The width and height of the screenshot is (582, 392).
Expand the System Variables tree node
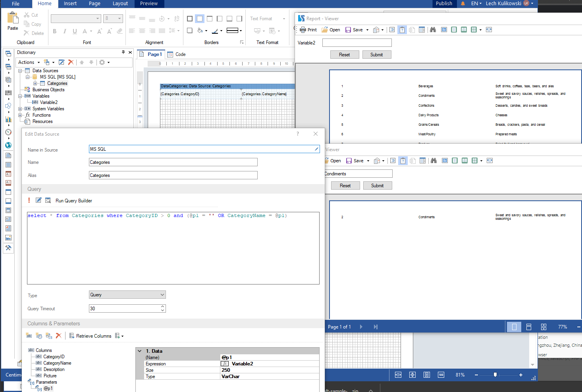[20, 109]
